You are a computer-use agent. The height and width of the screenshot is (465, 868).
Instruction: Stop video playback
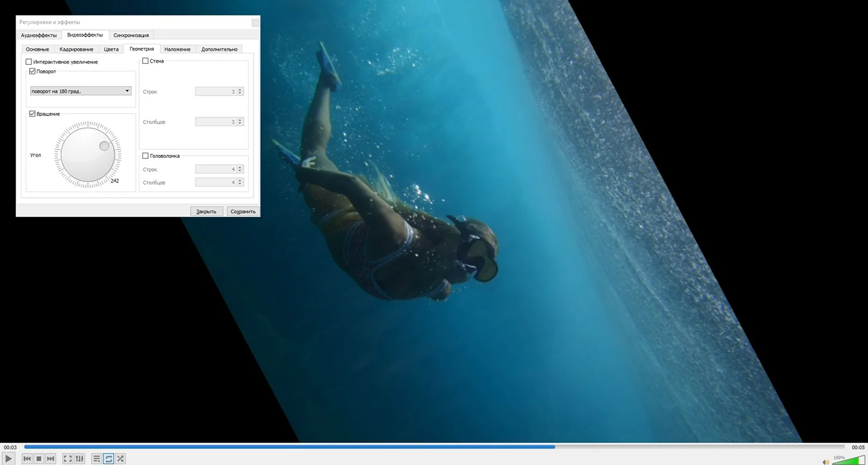click(x=39, y=459)
